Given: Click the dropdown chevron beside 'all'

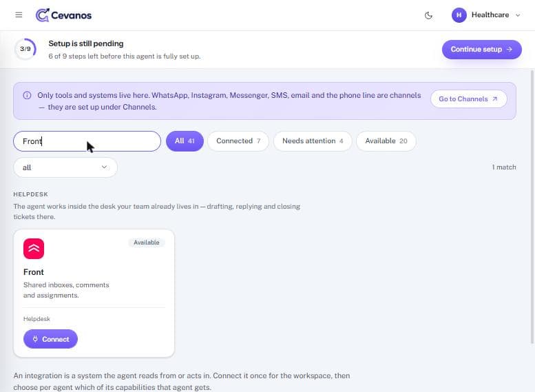Looking at the screenshot, I should coord(104,167).
